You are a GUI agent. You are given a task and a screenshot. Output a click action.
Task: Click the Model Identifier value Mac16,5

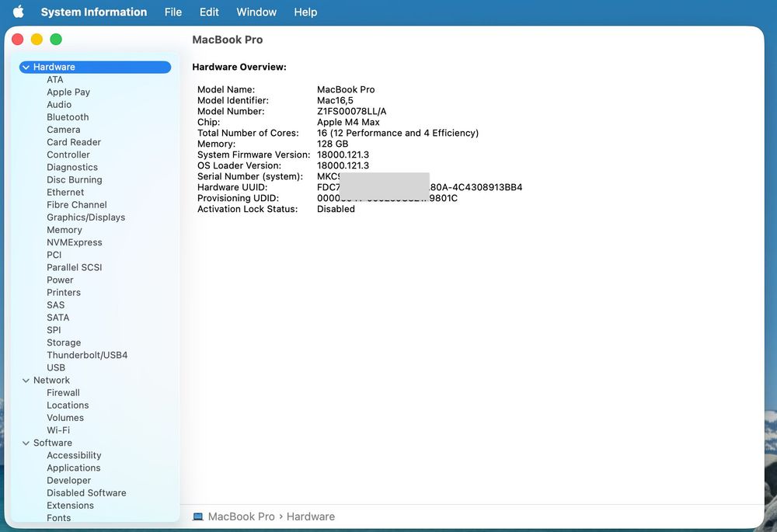click(x=335, y=100)
